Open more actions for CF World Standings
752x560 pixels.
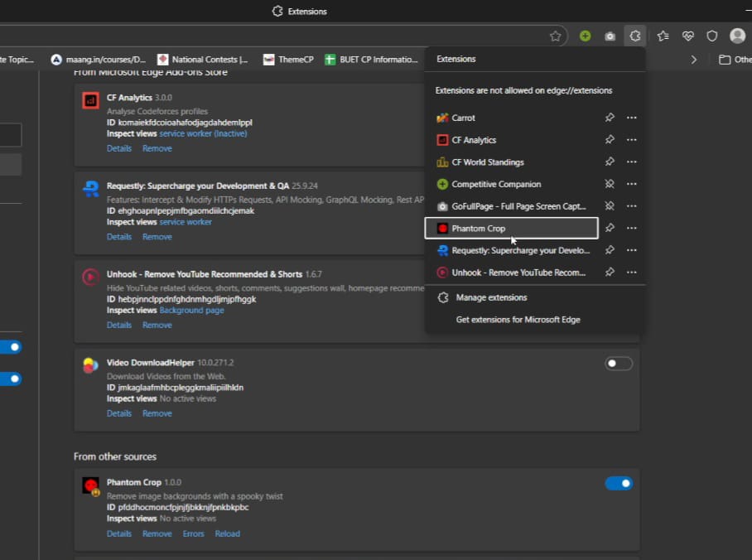pos(632,162)
